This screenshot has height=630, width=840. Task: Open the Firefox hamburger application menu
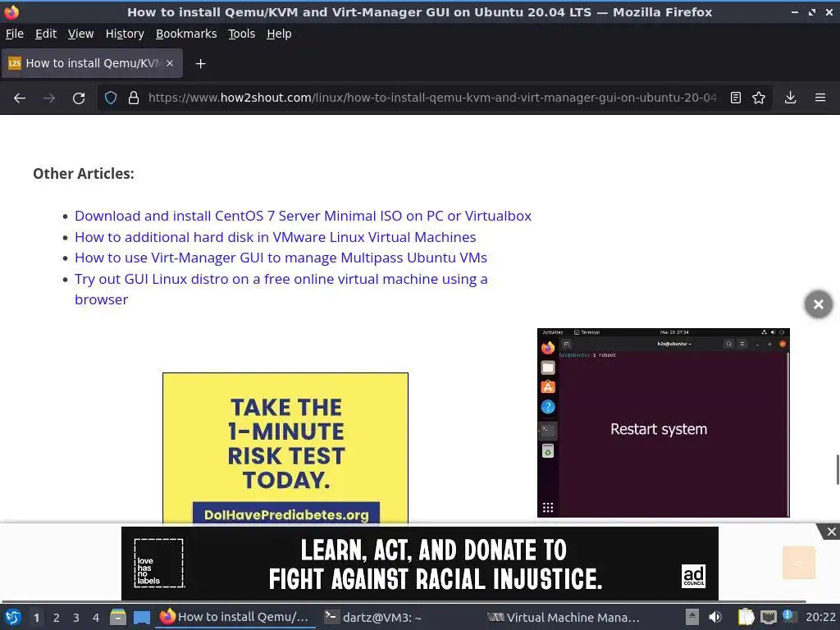(x=820, y=98)
